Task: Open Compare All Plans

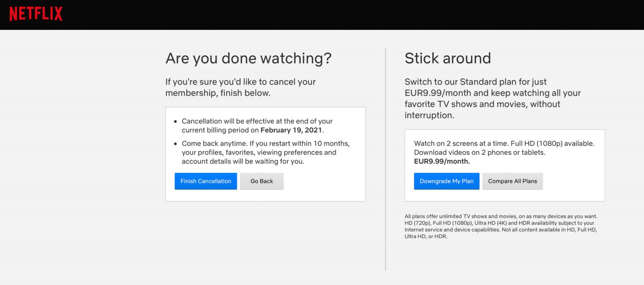Action: coord(512,181)
